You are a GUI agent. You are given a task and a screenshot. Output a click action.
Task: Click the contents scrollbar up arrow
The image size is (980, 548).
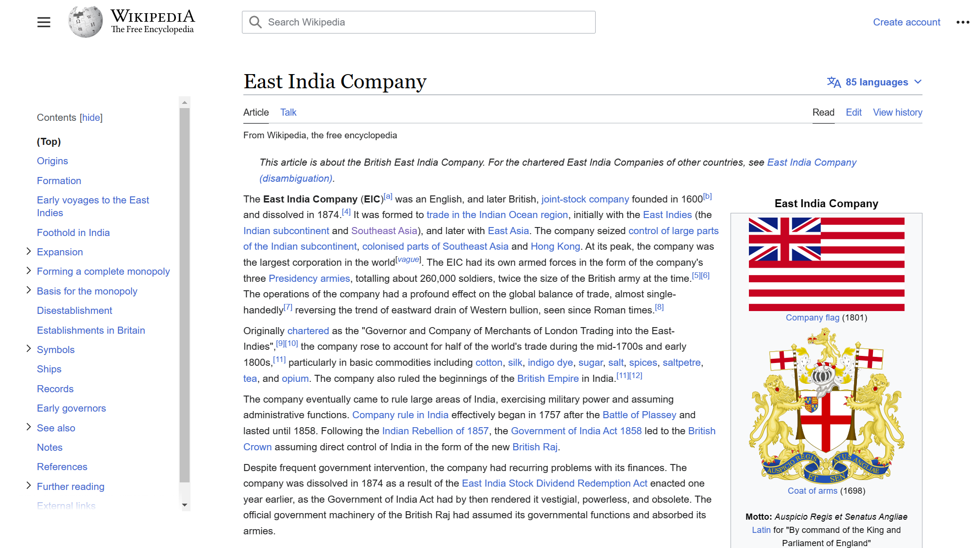tap(184, 102)
